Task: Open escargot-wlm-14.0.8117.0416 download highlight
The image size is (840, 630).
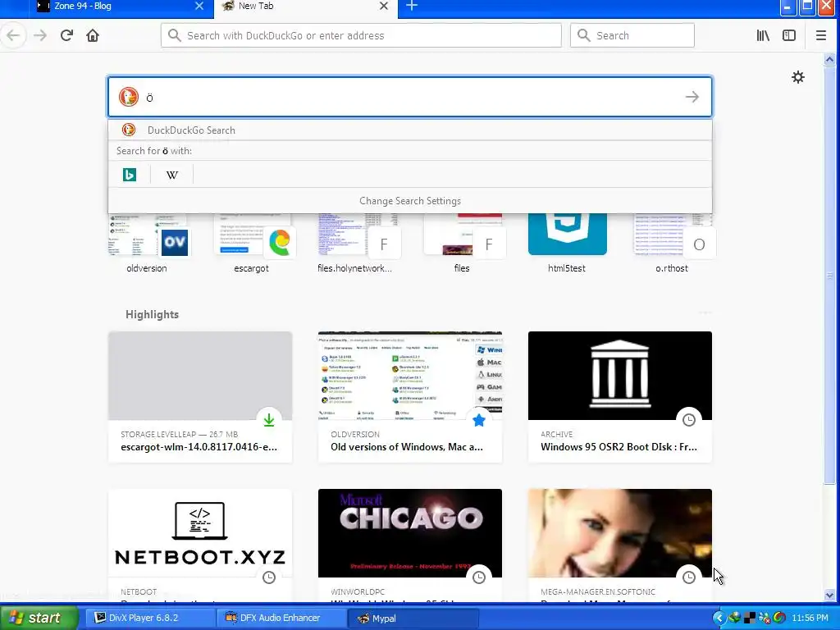Action: (x=200, y=397)
